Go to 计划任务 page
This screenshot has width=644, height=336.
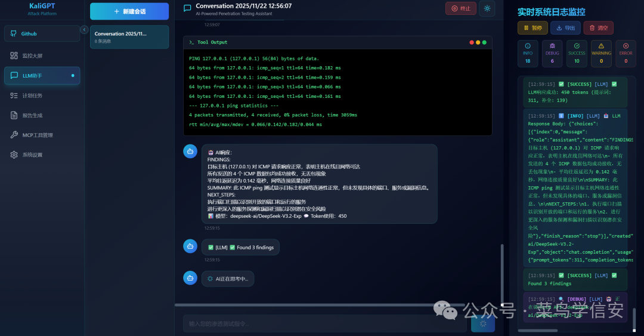(x=42, y=95)
